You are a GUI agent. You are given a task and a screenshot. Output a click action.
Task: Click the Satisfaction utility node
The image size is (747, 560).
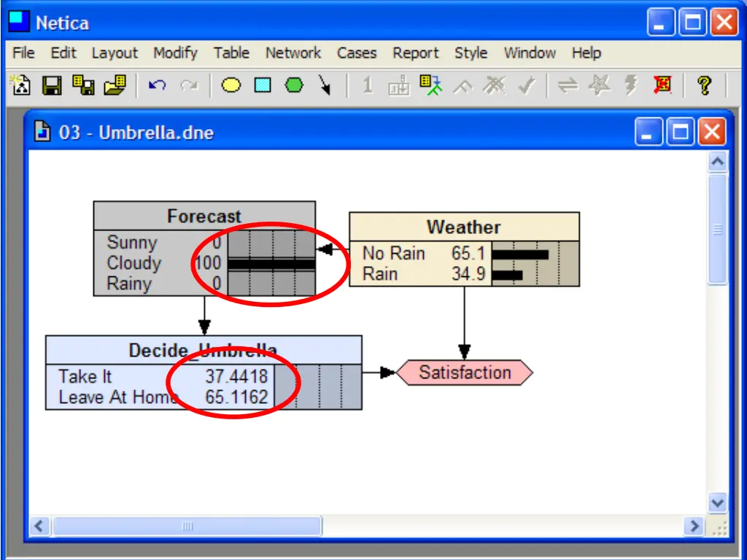(x=465, y=373)
